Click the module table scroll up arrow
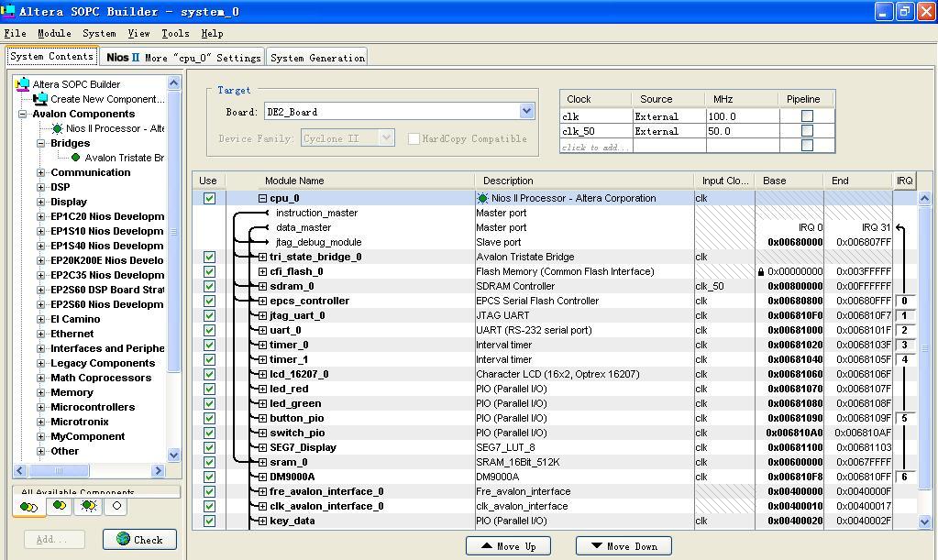Image resolution: width=938 pixels, height=560 pixels. coord(924,198)
